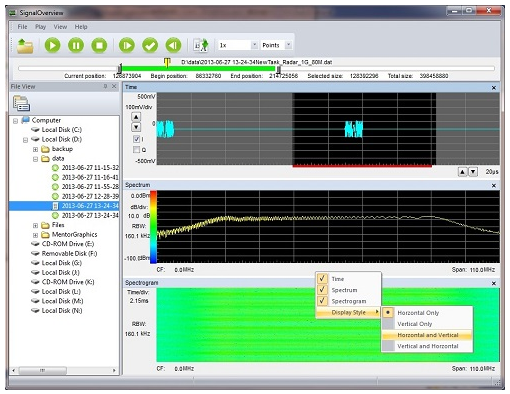Close the Spectrogram panel
The height and width of the screenshot is (394, 510).
[494, 283]
